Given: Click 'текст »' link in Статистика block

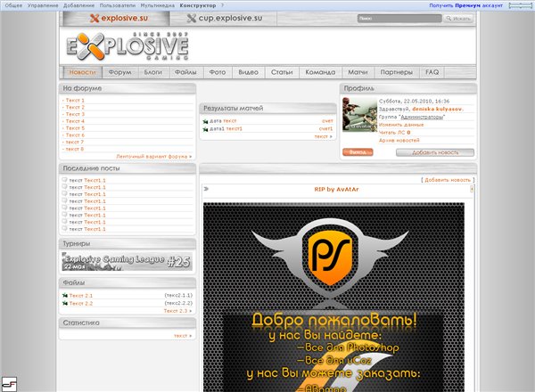Looking at the screenshot, I should coord(183,336).
